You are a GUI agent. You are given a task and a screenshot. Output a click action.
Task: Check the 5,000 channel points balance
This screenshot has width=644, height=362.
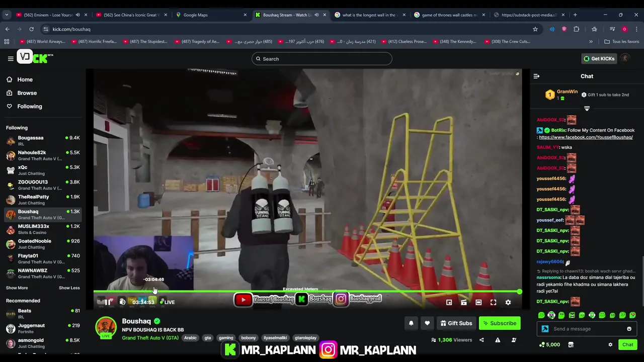pos(549,345)
